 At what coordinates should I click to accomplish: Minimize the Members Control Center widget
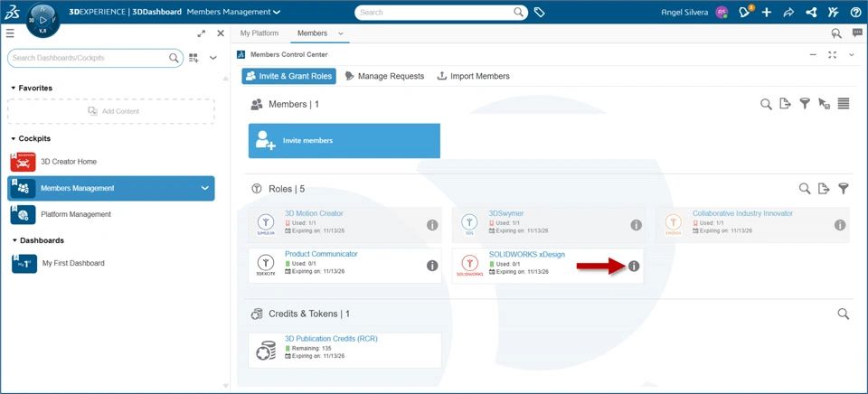[813, 55]
